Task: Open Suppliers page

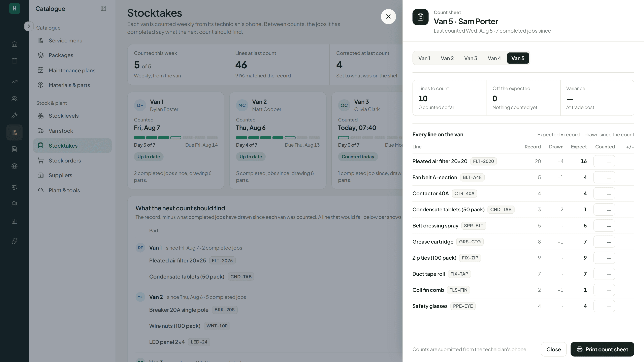Action: 72,175
